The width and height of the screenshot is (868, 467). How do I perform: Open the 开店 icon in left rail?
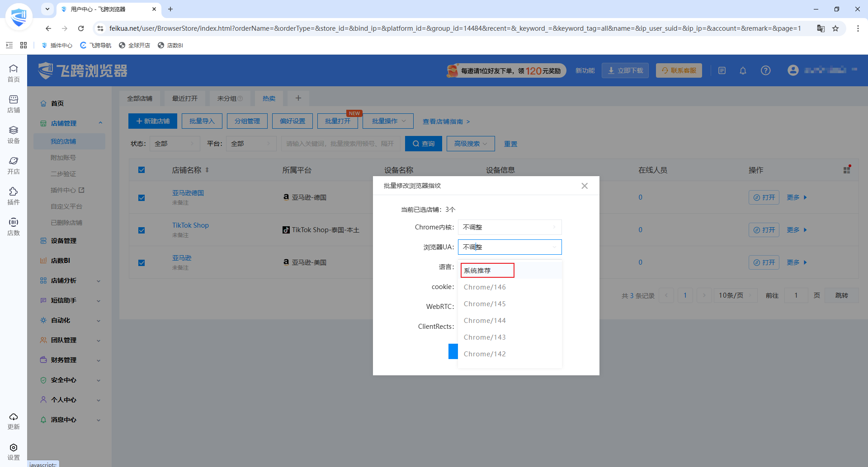pos(14,165)
